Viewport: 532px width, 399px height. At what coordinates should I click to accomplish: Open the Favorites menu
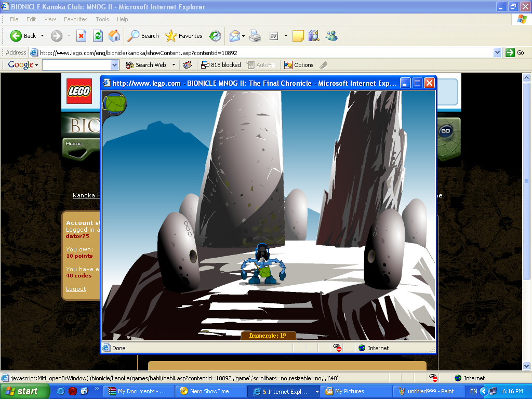pos(76,19)
